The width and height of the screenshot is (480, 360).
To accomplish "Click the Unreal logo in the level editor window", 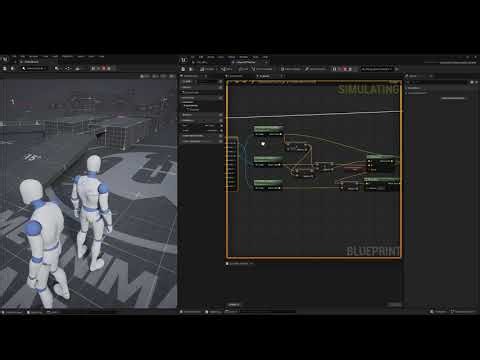I will coord(5,59).
